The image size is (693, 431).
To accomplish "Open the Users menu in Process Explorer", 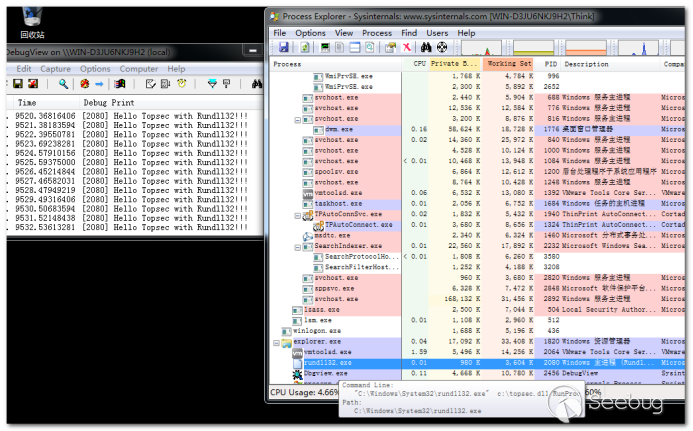I will click(438, 33).
